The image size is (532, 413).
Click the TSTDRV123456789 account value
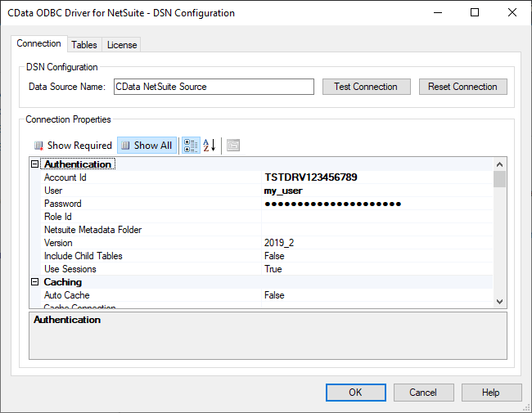(x=311, y=177)
